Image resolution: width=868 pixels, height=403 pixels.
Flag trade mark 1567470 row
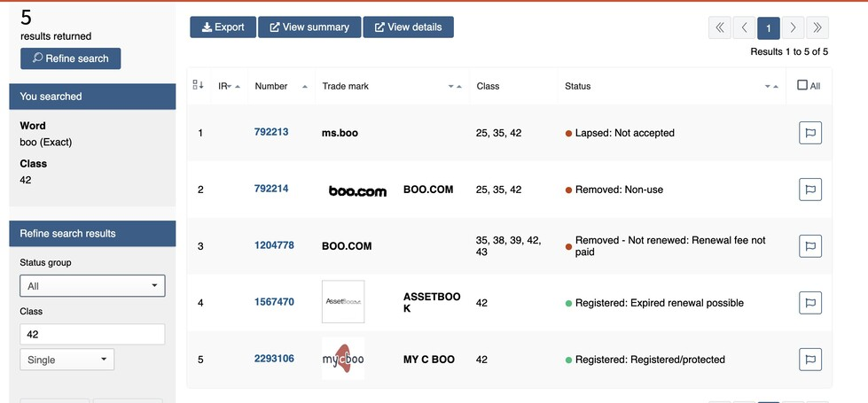tap(810, 303)
